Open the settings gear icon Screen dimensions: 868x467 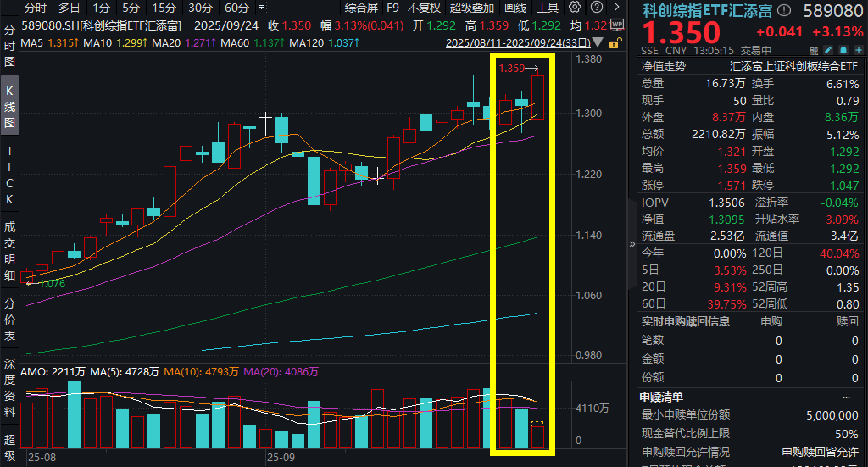tap(576, 7)
